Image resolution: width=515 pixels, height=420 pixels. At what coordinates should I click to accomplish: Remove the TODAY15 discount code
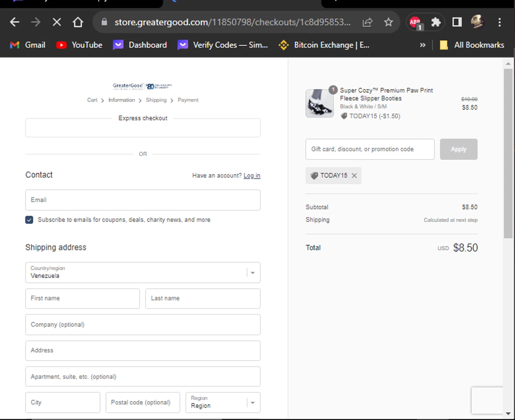pyautogui.click(x=354, y=175)
